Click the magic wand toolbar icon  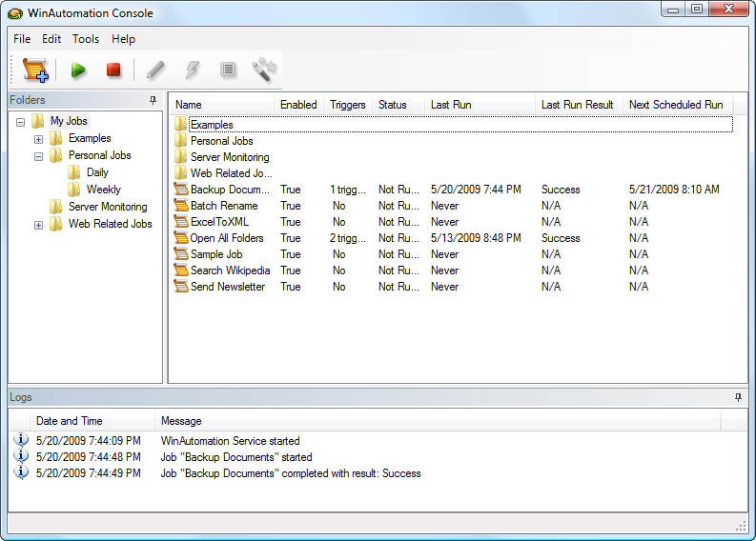point(263,70)
